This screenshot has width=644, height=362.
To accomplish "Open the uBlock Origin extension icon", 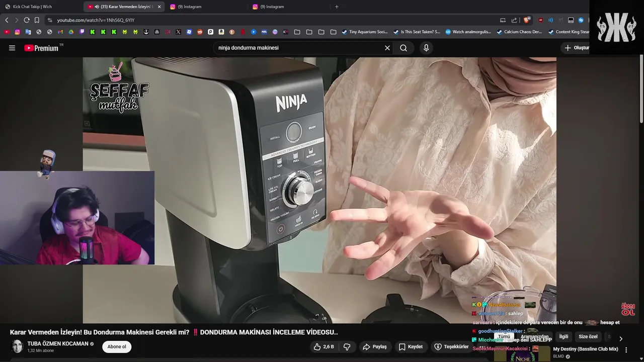I will [541, 20].
